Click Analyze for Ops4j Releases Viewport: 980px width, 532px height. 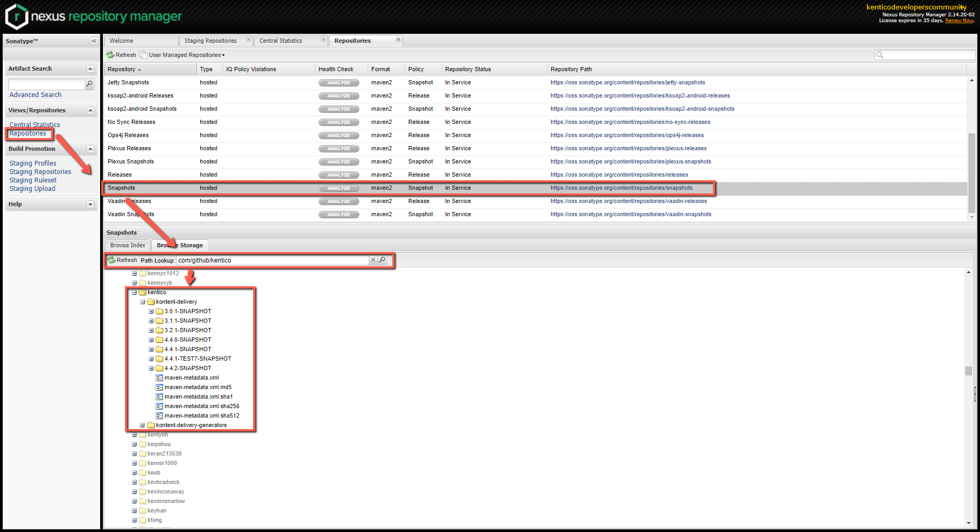339,136
